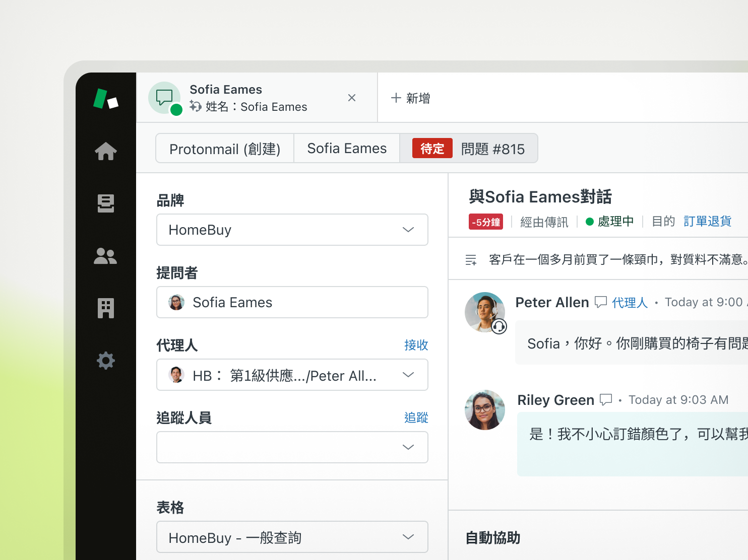The width and height of the screenshot is (748, 560).
Task: Click the 新增 add tab button
Action: tap(411, 98)
